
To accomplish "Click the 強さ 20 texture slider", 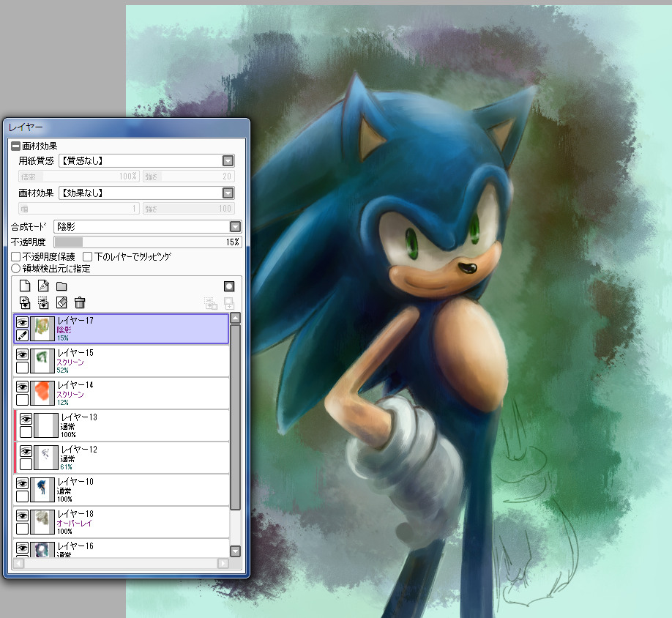I will point(189,176).
